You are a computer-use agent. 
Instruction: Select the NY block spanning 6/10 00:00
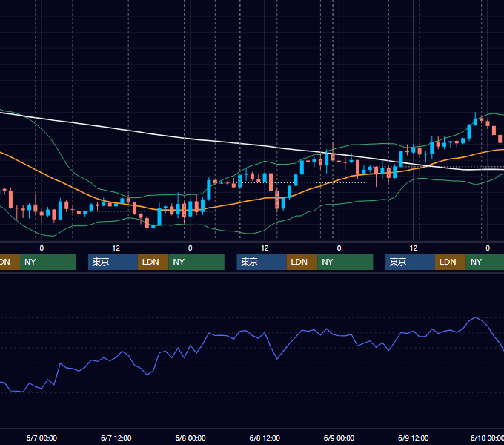[x=485, y=262]
